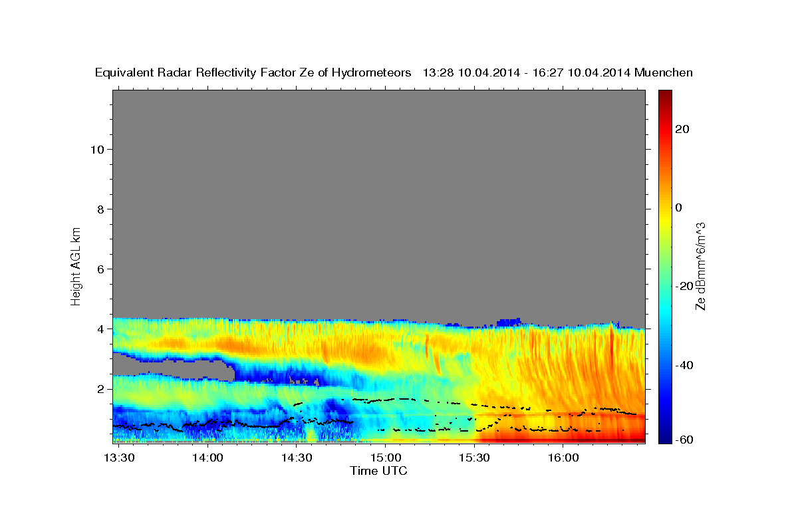The height and width of the screenshot is (532, 798).
Task: Click the 15:00 time tick label
Action: tap(385, 458)
